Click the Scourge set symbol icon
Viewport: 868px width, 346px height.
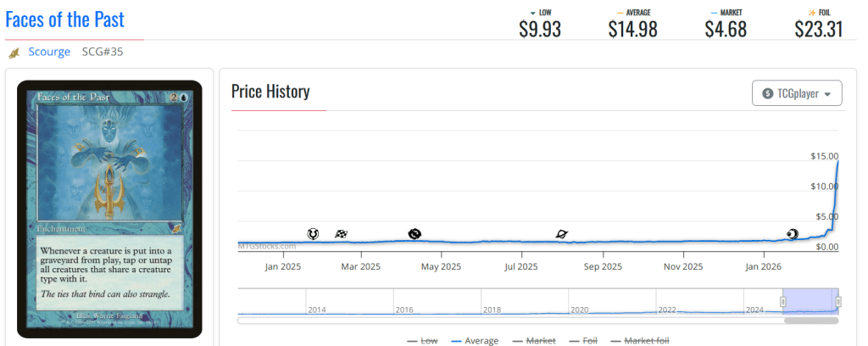click(x=14, y=53)
